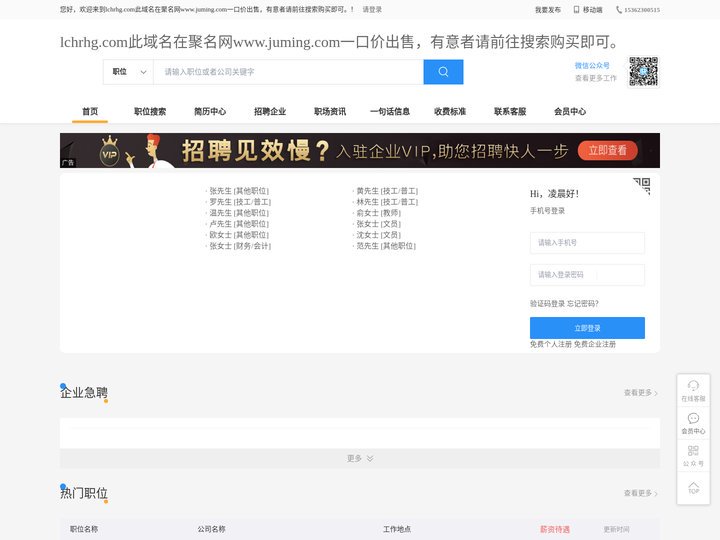The width and height of the screenshot is (720, 540).
Task: Open the 招聘企业 menu item
Action: pos(270,111)
